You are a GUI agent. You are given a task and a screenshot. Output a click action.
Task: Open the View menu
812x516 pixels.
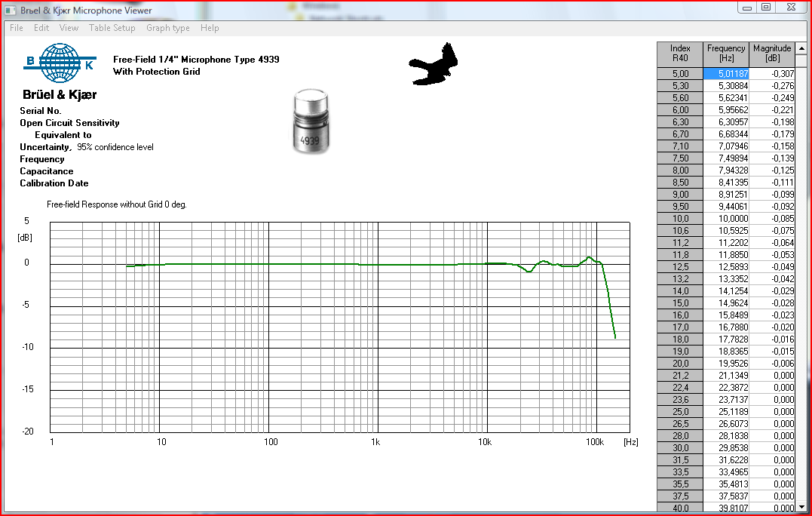click(69, 28)
